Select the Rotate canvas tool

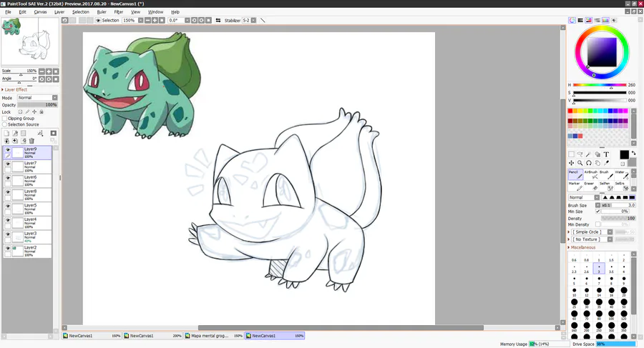589,163
